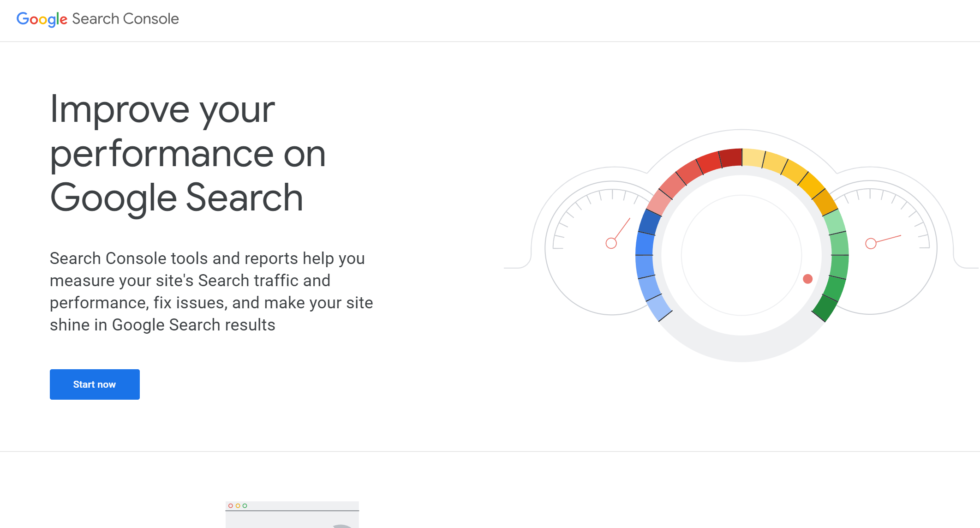Image resolution: width=980 pixels, height=528 pixels.
Task: Click the Search Console description paragraph
Action: click(211, 291)
